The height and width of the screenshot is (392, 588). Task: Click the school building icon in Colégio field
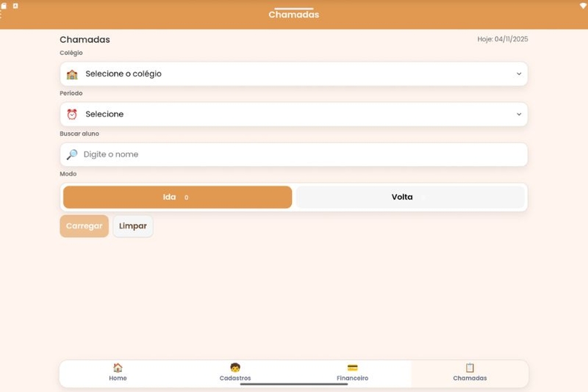click(x=72, y=74)
